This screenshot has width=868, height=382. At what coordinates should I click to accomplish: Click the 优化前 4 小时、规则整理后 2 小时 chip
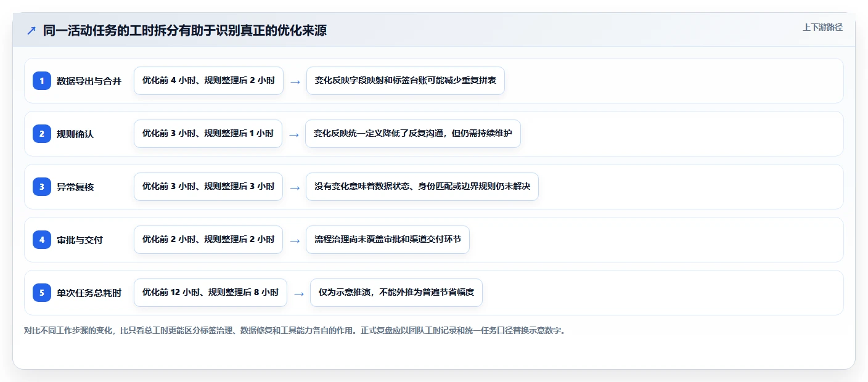[x=208, y=81]
